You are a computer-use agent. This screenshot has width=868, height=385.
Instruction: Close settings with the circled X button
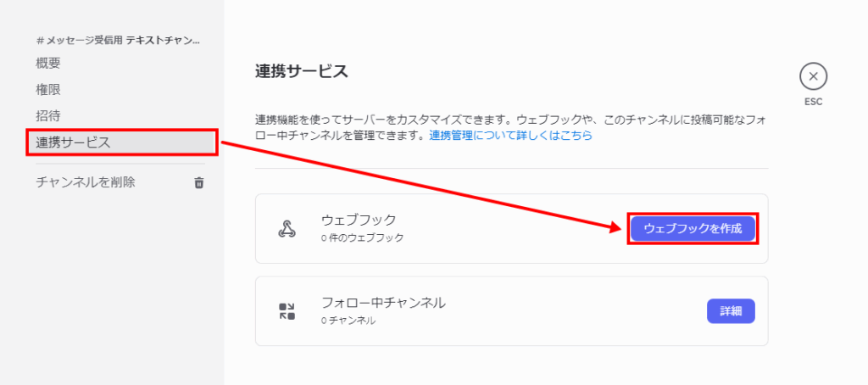813,77
